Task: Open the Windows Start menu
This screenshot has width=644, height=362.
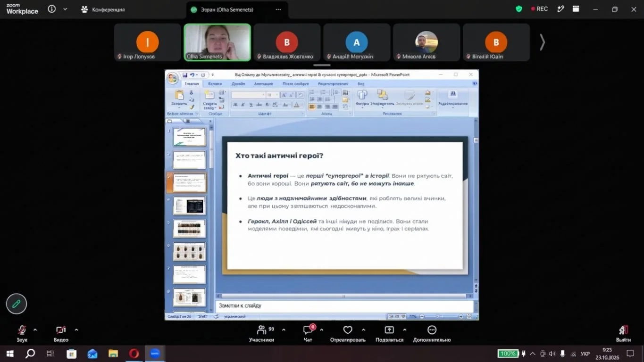Action: click(10, 353)
